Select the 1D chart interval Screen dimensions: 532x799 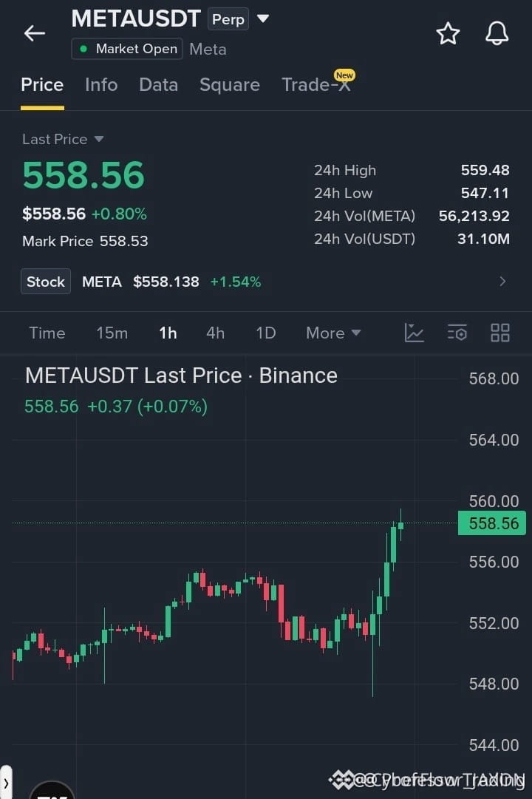(265, 333)
